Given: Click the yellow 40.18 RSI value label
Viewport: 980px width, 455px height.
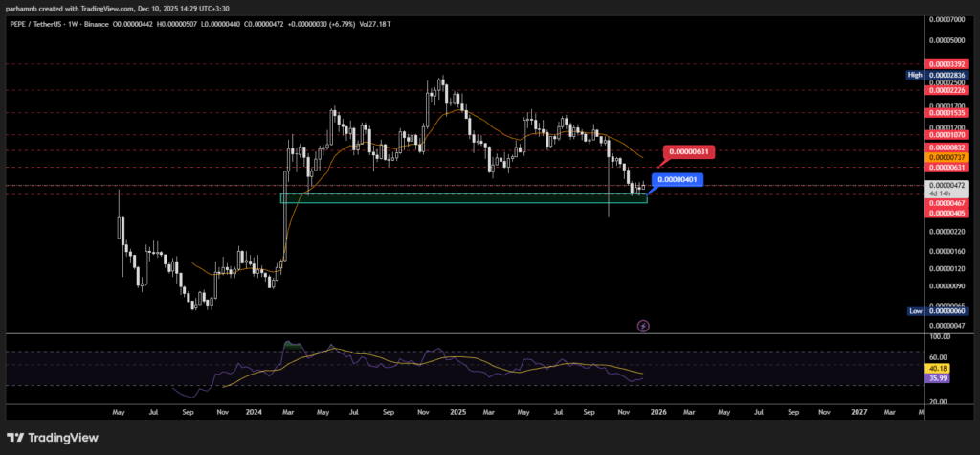Looking at the screenshot, I should click(x=935, y=368).
